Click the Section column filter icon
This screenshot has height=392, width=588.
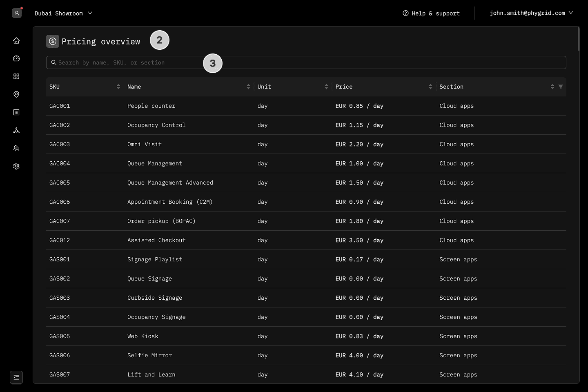(561, 87)
